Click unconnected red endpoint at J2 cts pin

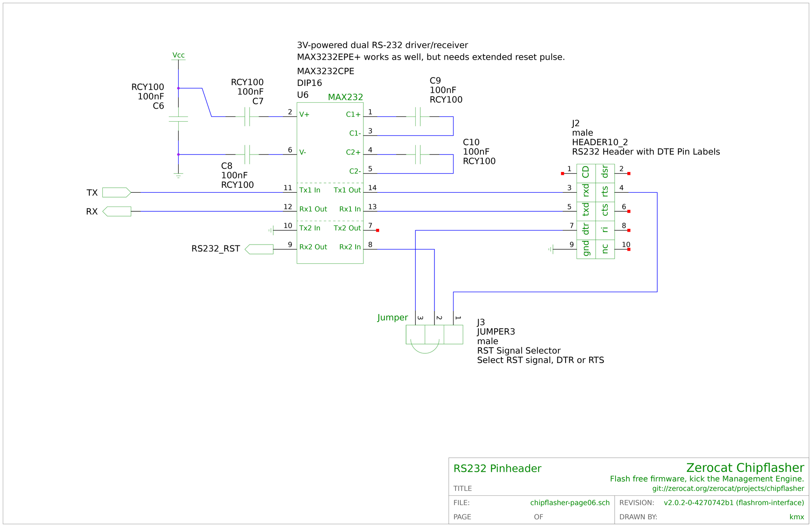(x=629, y=211)
